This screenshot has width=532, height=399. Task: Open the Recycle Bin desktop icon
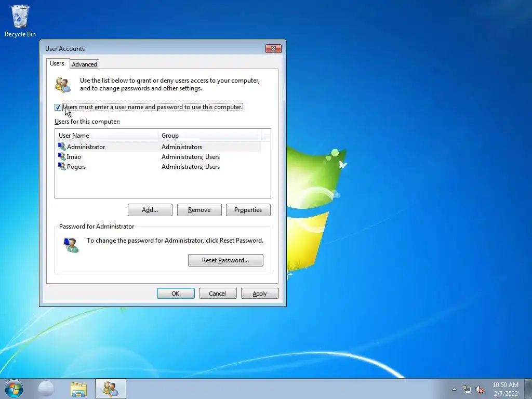point(20,20)
